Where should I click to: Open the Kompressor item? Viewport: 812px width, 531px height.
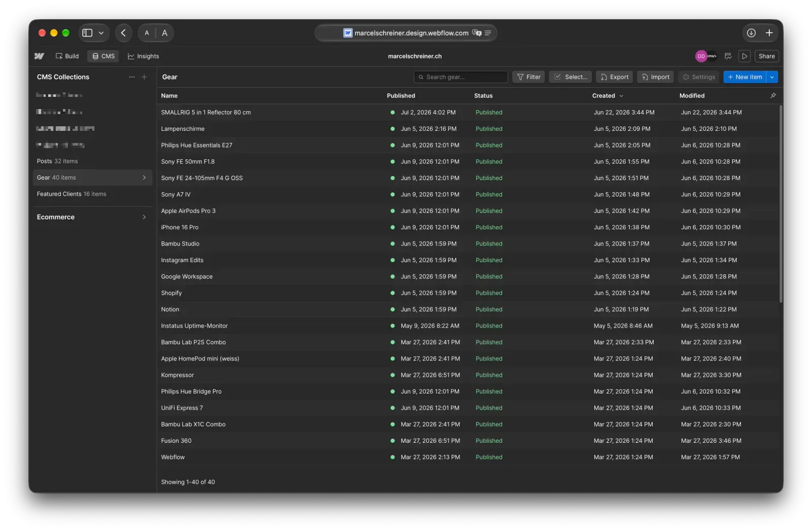click(x=177, y=375)
